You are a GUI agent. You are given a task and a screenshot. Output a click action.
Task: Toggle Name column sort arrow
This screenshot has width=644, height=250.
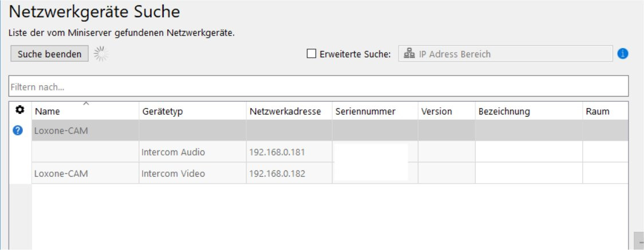tap(86, 104)
